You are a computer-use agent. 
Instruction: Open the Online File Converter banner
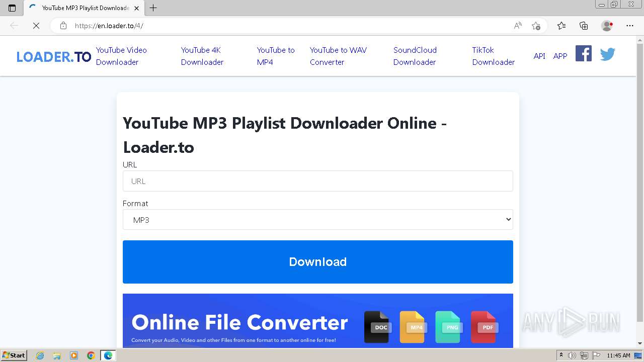(318, 321)
